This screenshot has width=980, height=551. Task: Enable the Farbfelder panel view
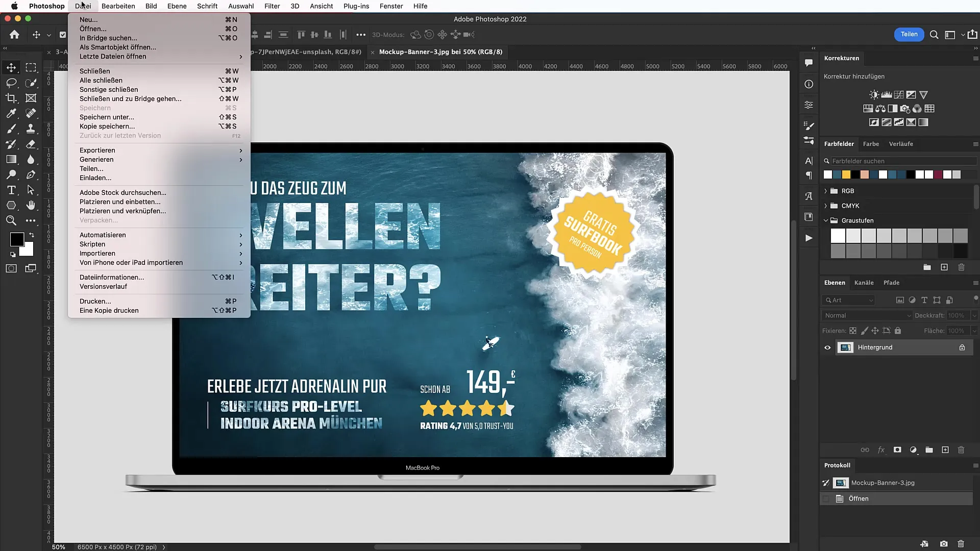point(839,143)
